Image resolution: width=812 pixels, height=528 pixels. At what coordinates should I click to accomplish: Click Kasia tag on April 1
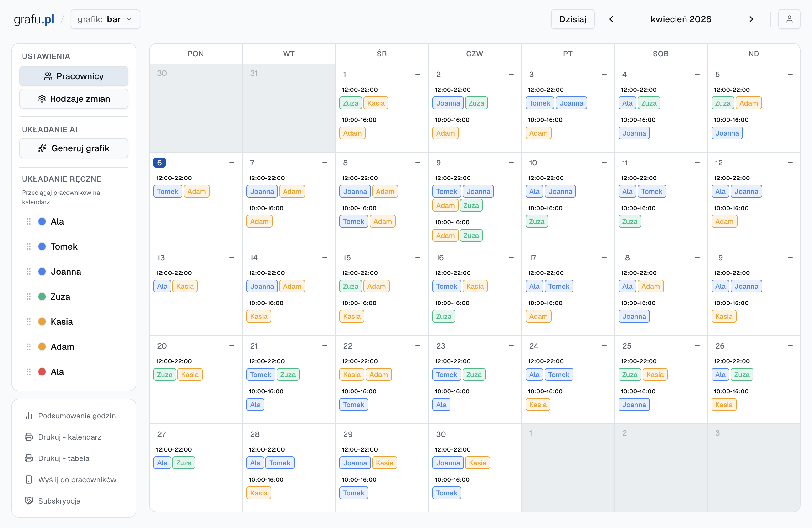tap(375, 103)
